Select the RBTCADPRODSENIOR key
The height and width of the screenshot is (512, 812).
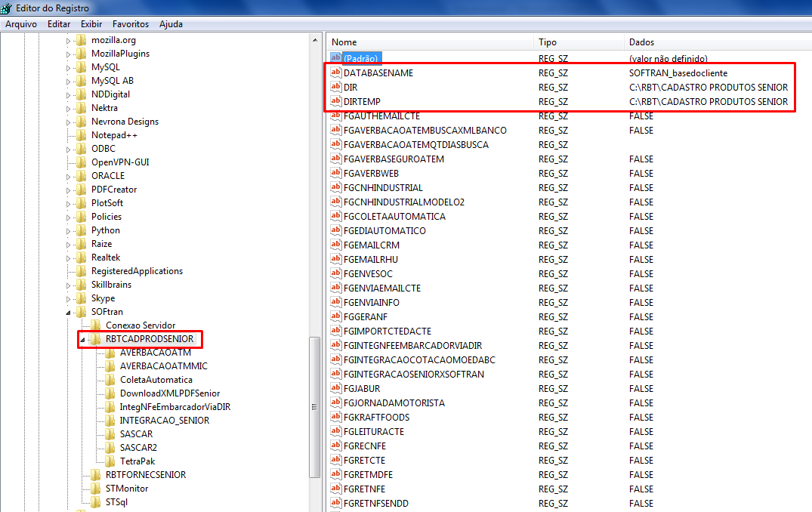pyautogui.click(x=150, y=339)
